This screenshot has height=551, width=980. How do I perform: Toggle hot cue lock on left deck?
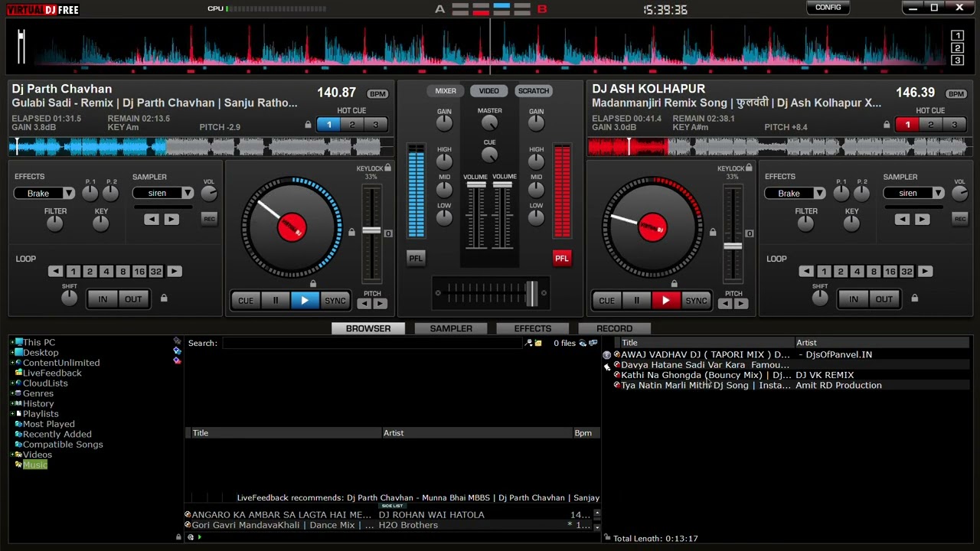pyautogui.click(x=308, y=125)
